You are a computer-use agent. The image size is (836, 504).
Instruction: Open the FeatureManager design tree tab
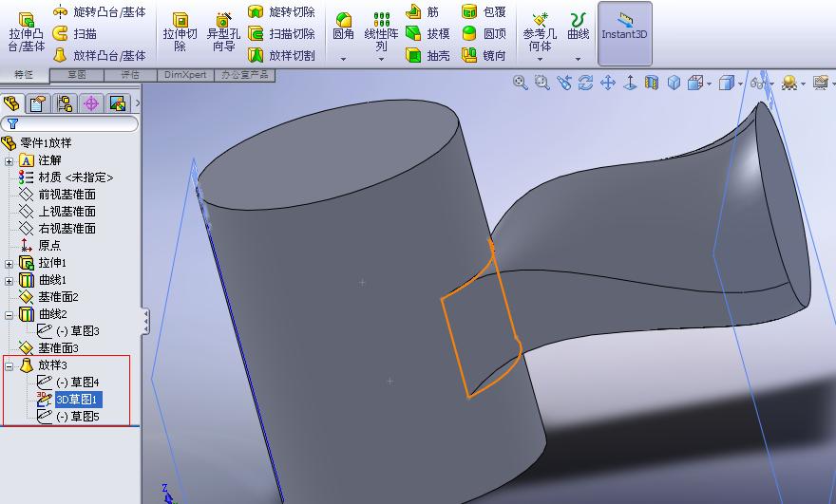tap(11, 103)
